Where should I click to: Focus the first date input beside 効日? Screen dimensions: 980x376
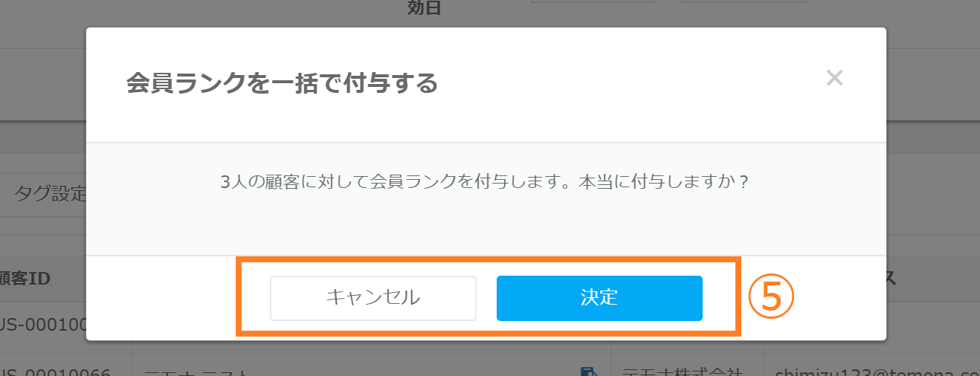tap(593, 1)
